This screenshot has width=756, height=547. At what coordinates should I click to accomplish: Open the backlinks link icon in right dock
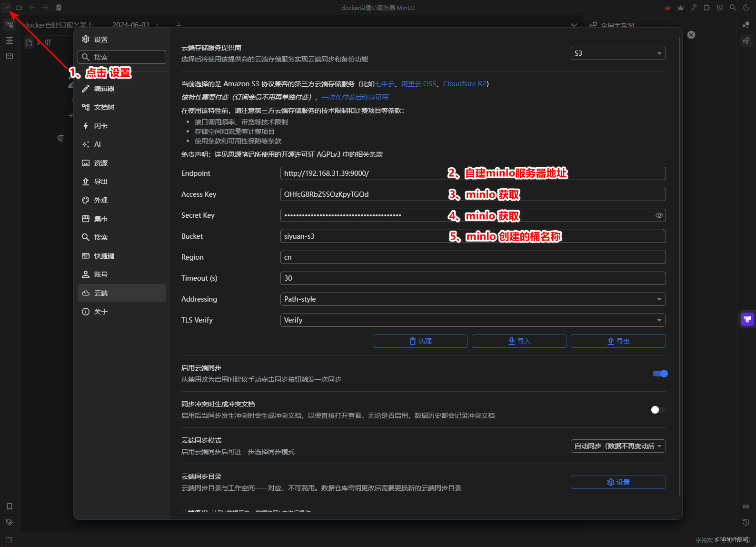(746, 506)
